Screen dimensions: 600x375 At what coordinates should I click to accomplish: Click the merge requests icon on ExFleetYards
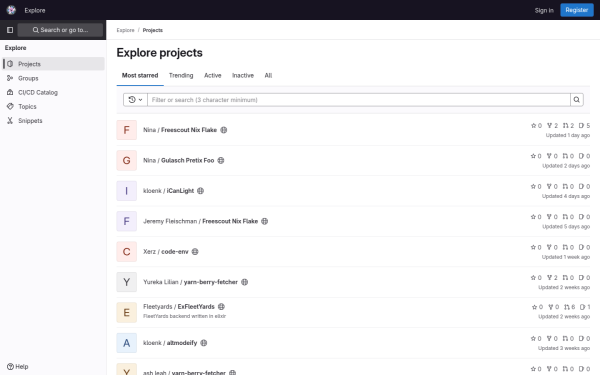[x=567, y=307]
